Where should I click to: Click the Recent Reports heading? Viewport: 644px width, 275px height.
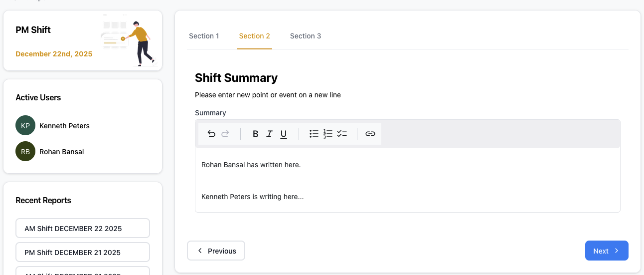click(43, 201)
